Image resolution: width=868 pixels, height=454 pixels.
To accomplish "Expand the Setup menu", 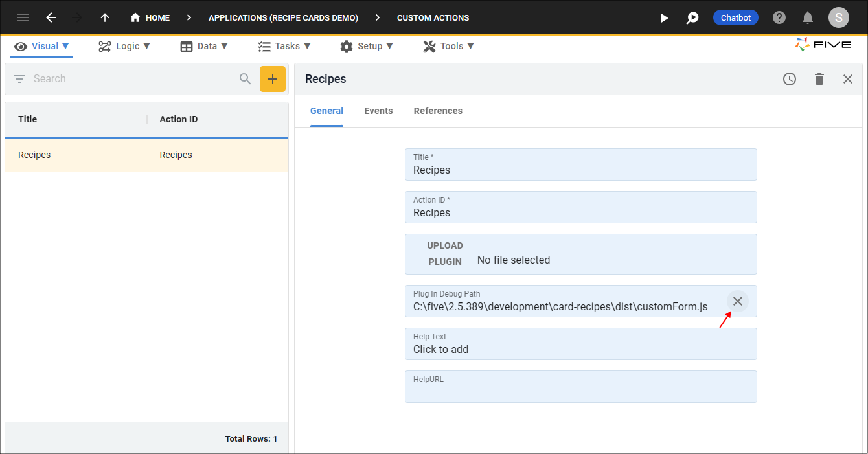I will pos(367,46).
